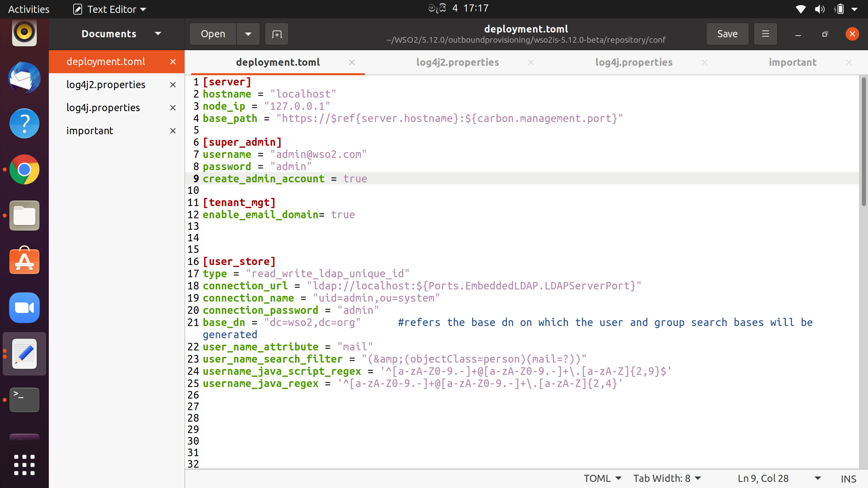Viewport: 868px width, 488px height.
Task: Launch Rhythmbox music player
Action: (24, 33)
